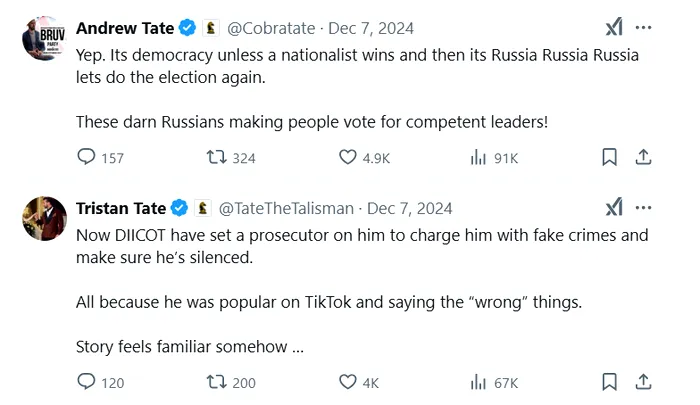
Task: Open Andrew Tate's profile picture
Action: click(x=45, y=39)
